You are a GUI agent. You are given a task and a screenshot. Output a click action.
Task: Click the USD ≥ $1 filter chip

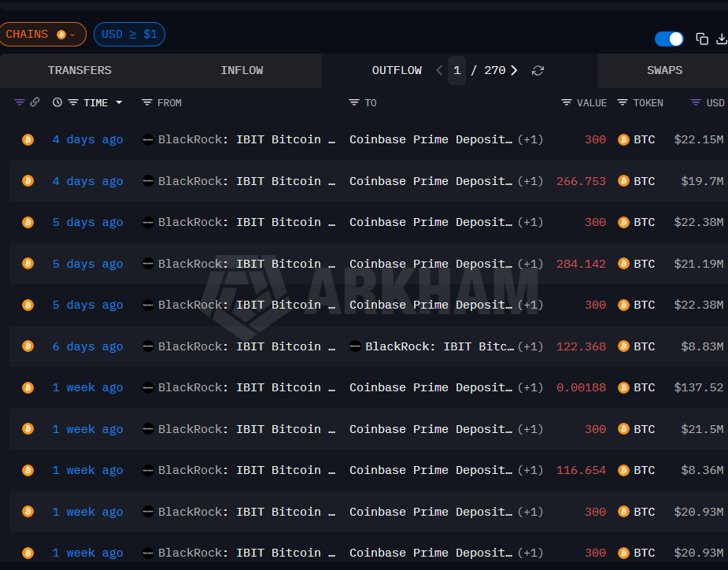click(x=129, y=35)
